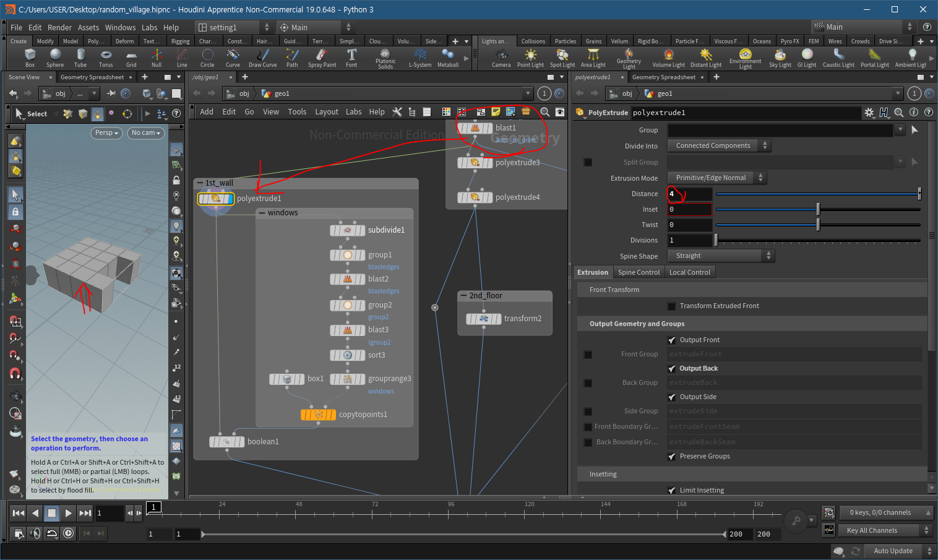This screenshot has height=560, width=938.
Task: Collapse the windows network box
Action: pyautogui.click(x=262, y=213)
